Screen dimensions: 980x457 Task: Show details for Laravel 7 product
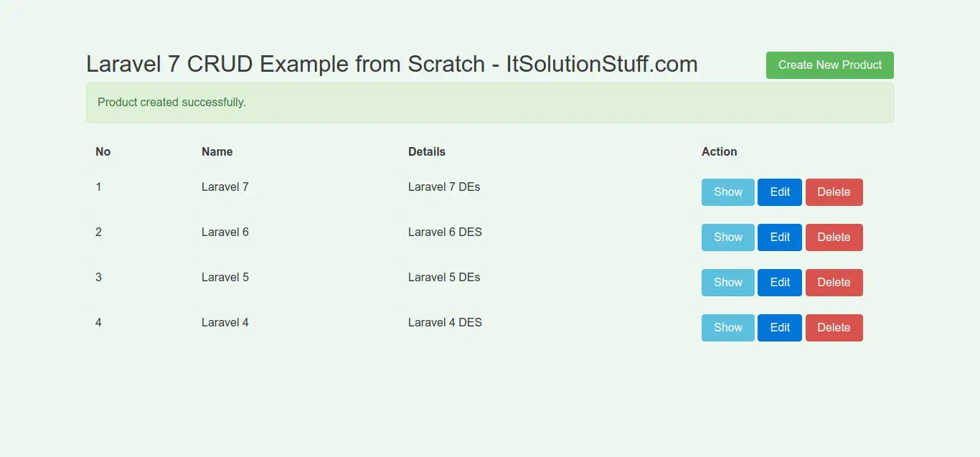coord(727,192)
